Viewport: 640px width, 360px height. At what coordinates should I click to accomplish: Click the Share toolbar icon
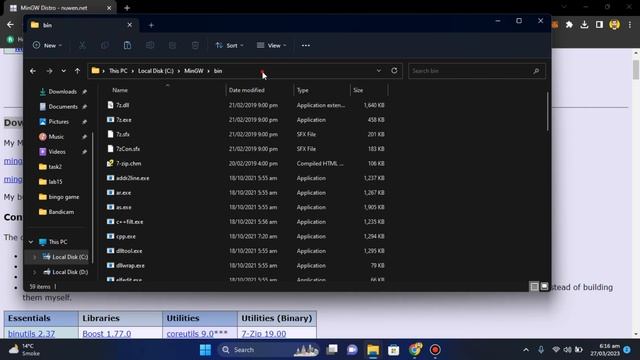tap(172, 45)
